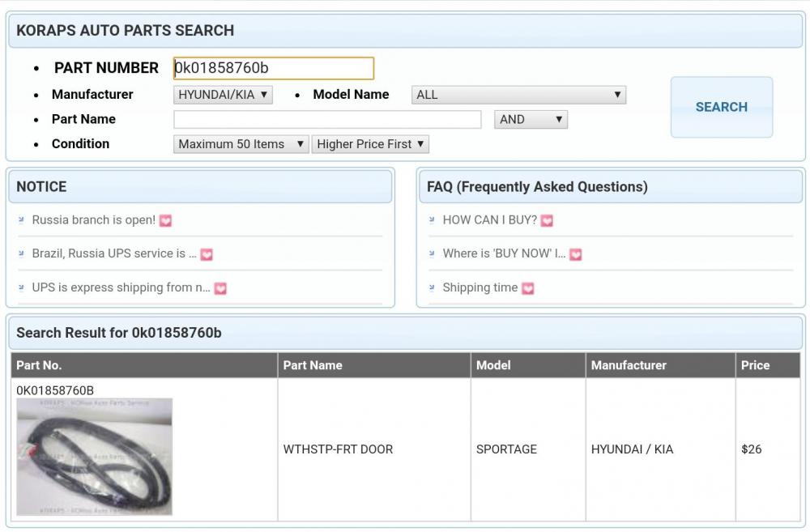Open the weatherstrip part photo thumbnail

tap(95, 457)
